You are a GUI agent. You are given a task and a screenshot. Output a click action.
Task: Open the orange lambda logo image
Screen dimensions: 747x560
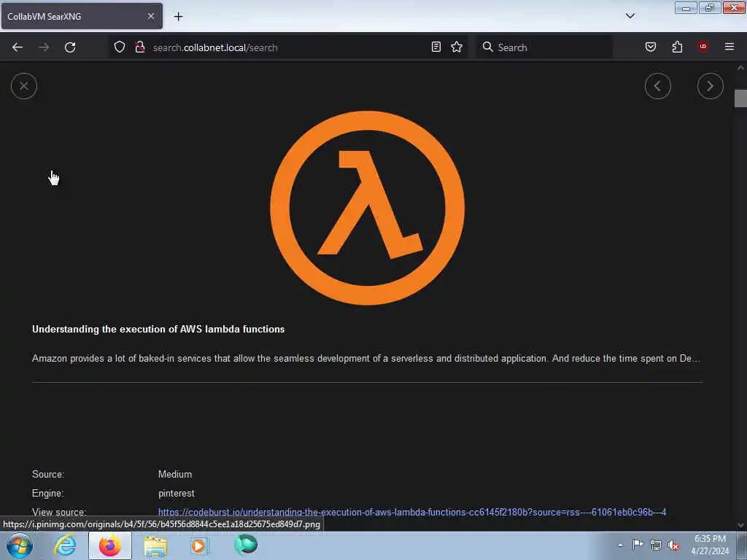click(x=368, y=208)
